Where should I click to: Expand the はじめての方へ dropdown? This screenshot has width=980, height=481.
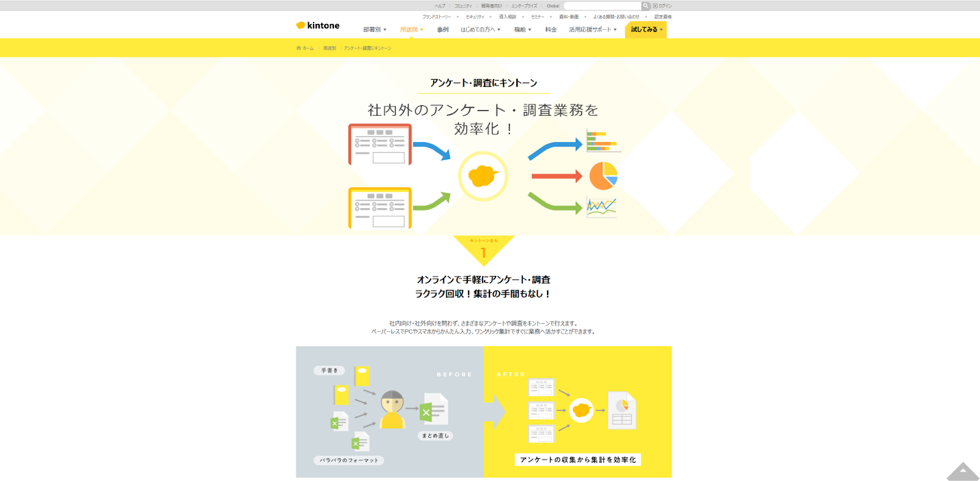[480, 29]
